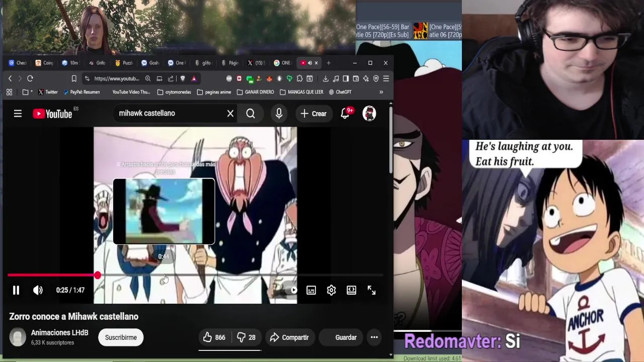This screenshot has width=644, height=362.
Task: Click the seek preview thumbnail
Action: click(x=164, y=211)
